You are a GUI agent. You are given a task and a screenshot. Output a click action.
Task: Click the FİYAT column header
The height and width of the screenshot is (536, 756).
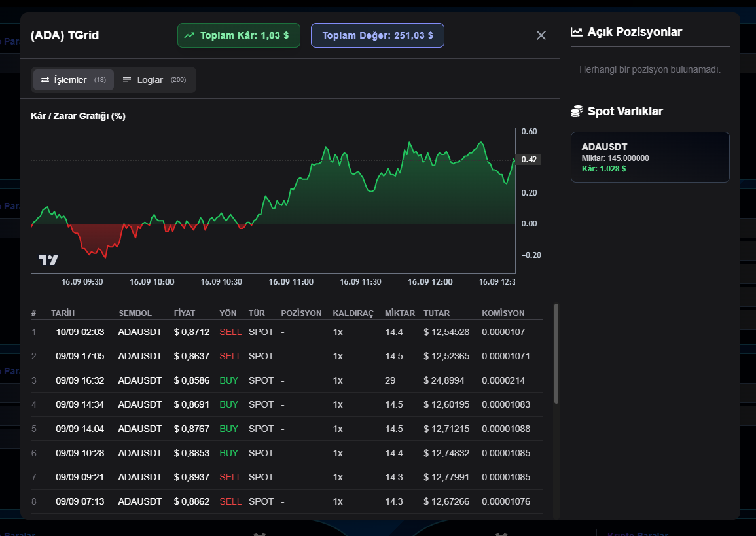184,313
